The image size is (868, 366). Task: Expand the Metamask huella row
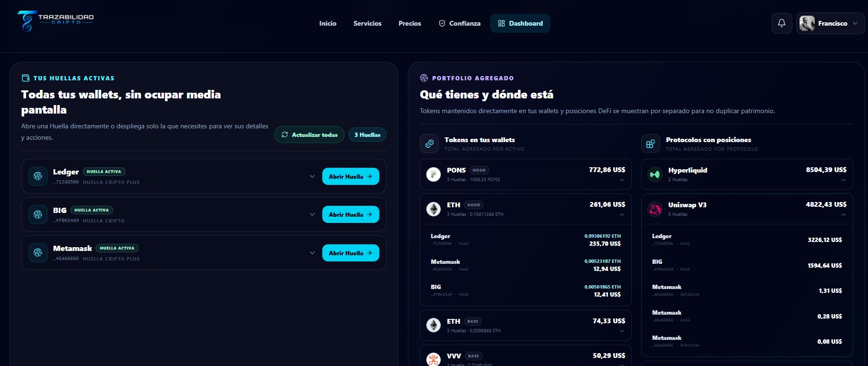point(312,253)
